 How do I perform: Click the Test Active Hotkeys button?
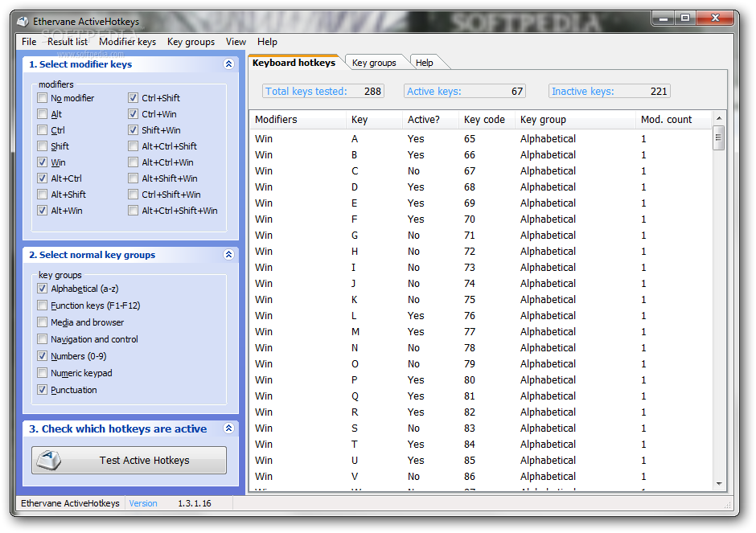coord(129,460)
